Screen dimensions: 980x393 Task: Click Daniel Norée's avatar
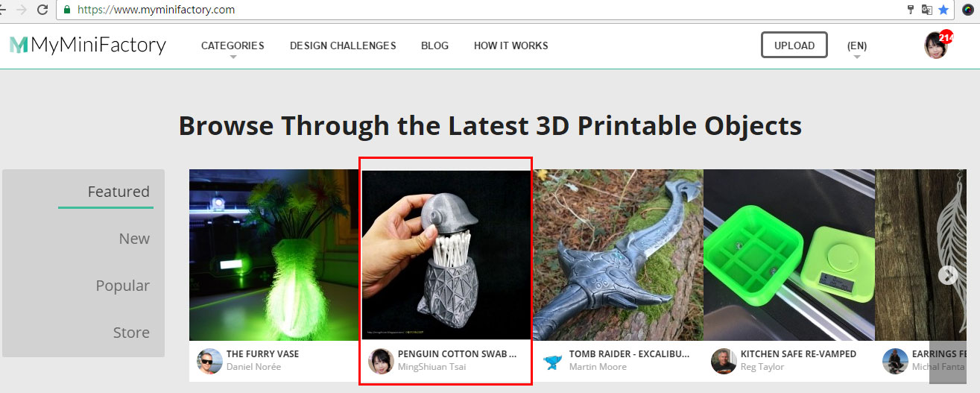click(209, 361)
